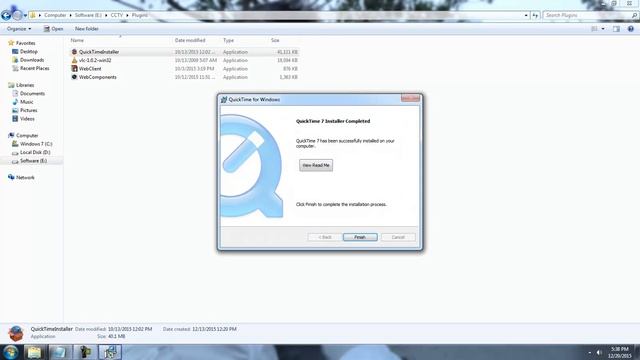Open Documents library in navigation pane

point(32,93)
